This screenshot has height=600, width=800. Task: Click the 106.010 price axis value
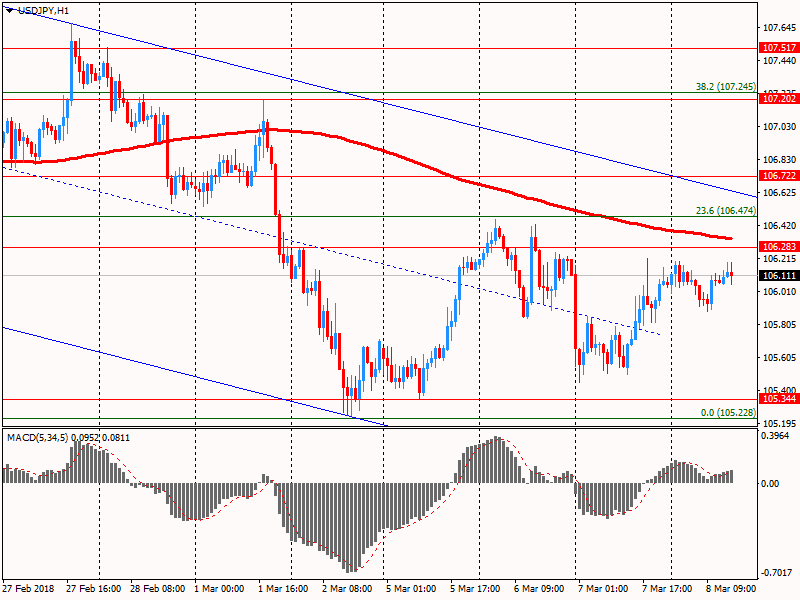tap(779, 291)
